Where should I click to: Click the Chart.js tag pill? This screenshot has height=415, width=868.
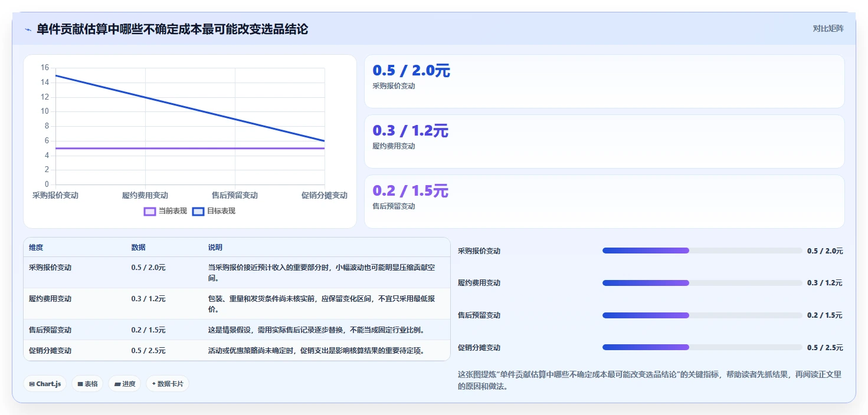(45, 384)
